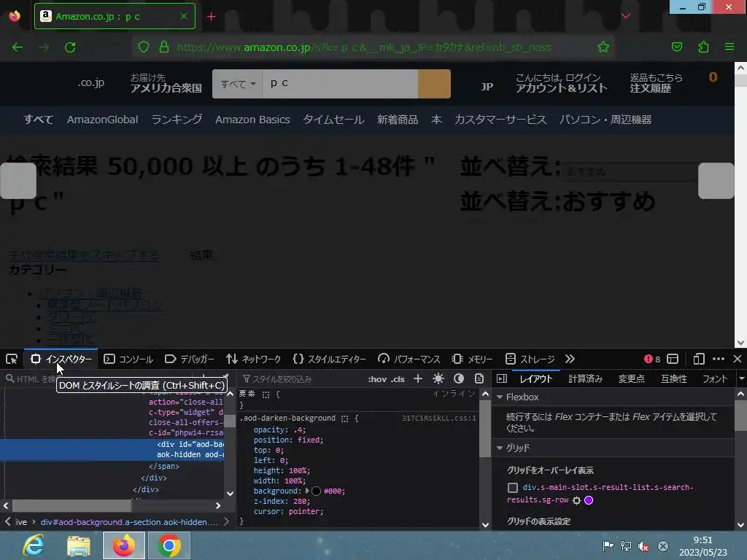The image size is (747, 560).
Task: Open the side tabs overflow dropdown arrow
Action: (x=741, y=379)
